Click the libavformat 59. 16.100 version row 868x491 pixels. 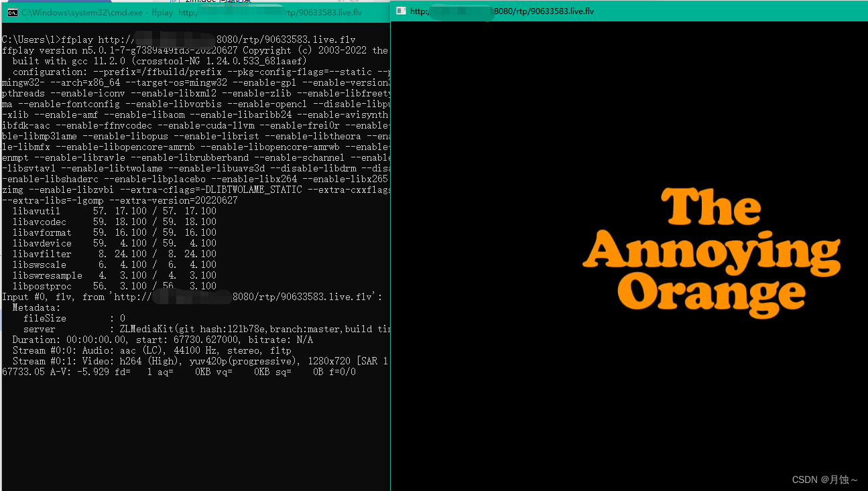coord(115,232)
